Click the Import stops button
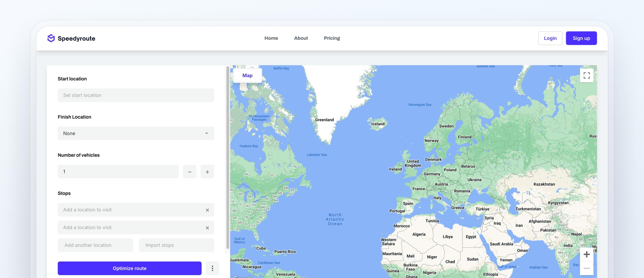644x278 pixels. coord(176,245)
